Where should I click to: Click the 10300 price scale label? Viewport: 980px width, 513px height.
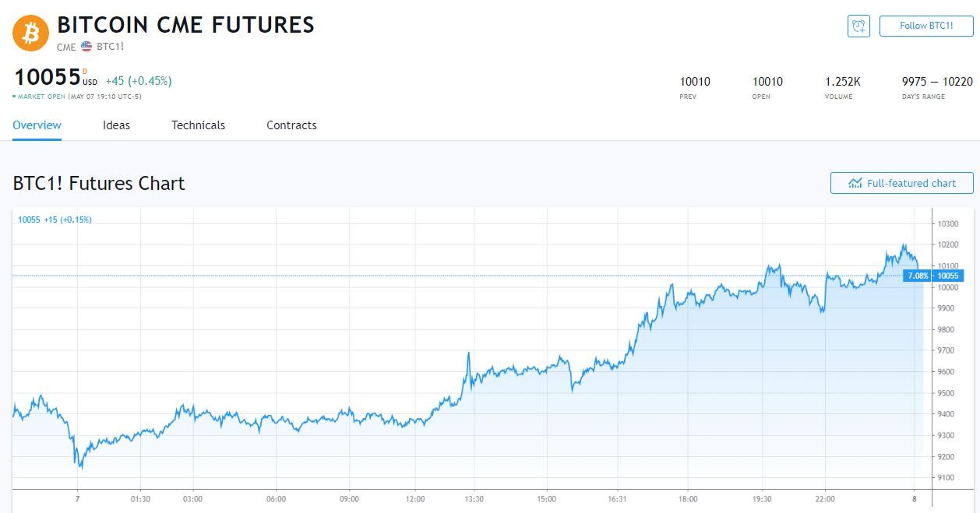(x=948, y=224)
